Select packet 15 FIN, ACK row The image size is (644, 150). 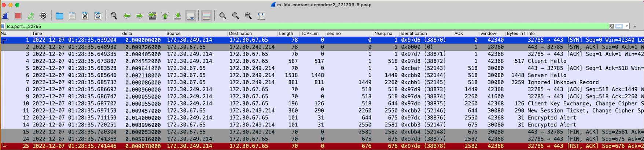[322, 132]
